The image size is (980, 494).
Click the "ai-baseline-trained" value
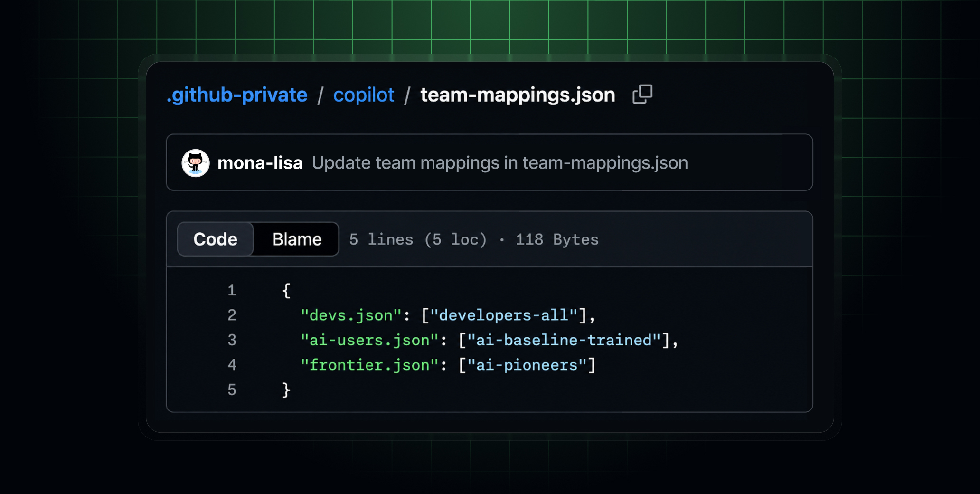point(564,340)
